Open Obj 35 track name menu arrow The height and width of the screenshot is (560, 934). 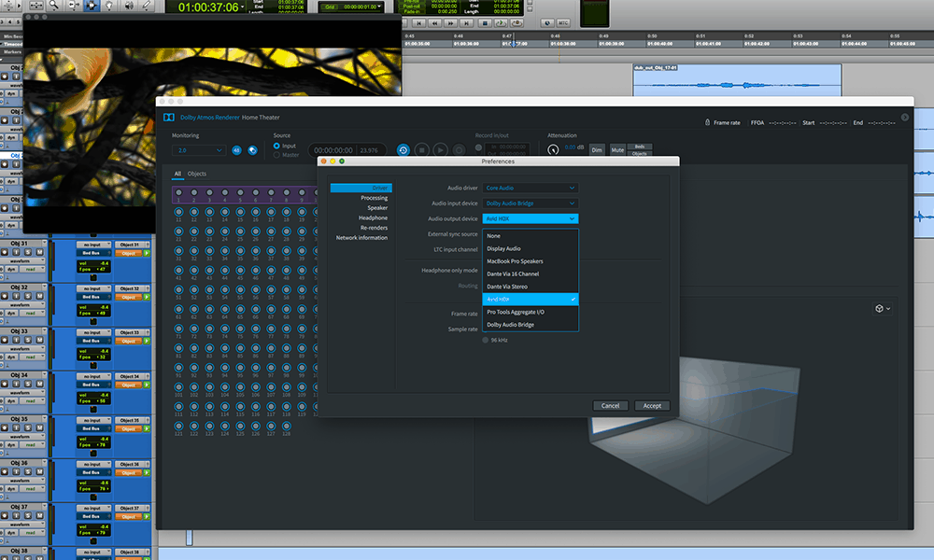pyautogui.click(x=44, y=419)
